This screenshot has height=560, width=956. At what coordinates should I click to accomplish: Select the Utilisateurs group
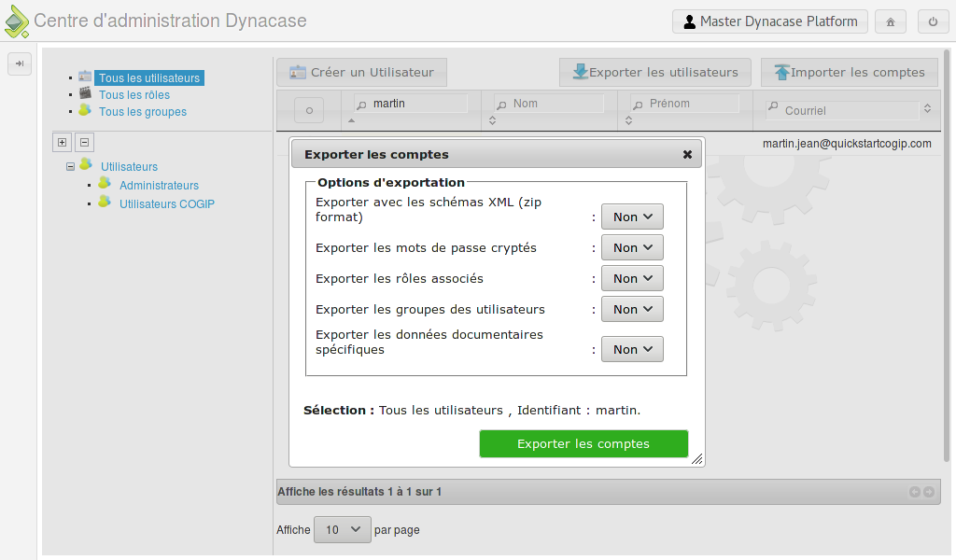pos(129,166)
